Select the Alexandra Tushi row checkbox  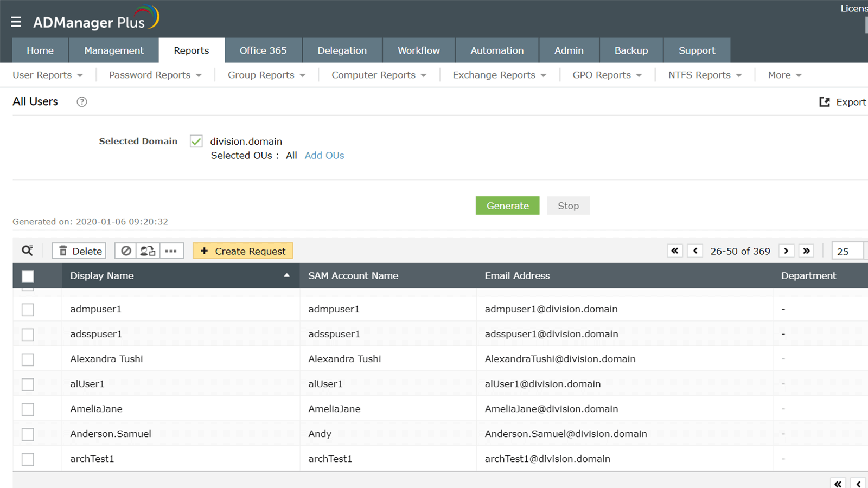pyautogui.click(x=28, y=359)
